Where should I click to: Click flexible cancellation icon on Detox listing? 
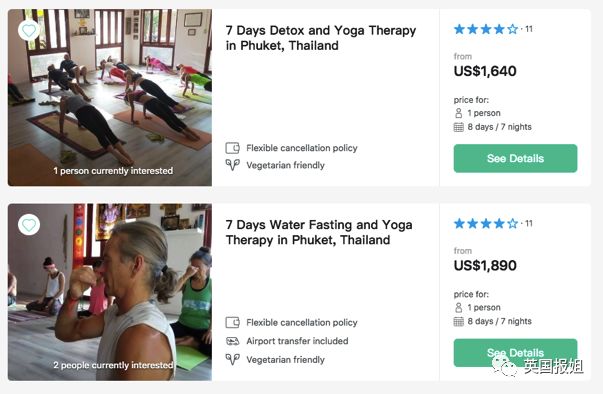tap(232, 148)
